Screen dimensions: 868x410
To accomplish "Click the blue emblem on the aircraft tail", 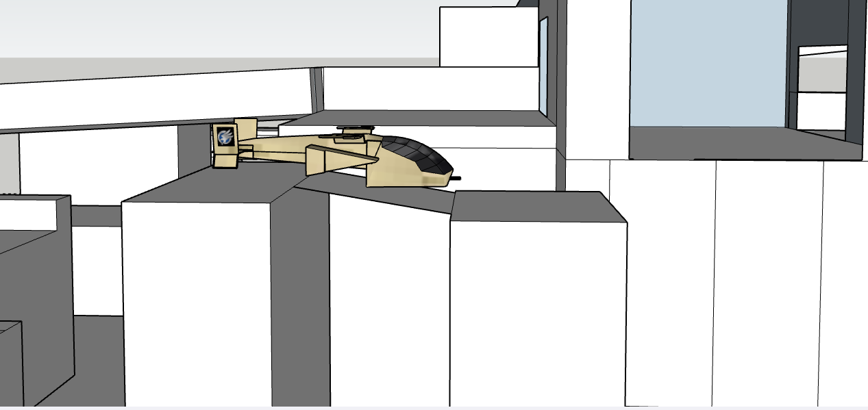I will coord(225,138).
